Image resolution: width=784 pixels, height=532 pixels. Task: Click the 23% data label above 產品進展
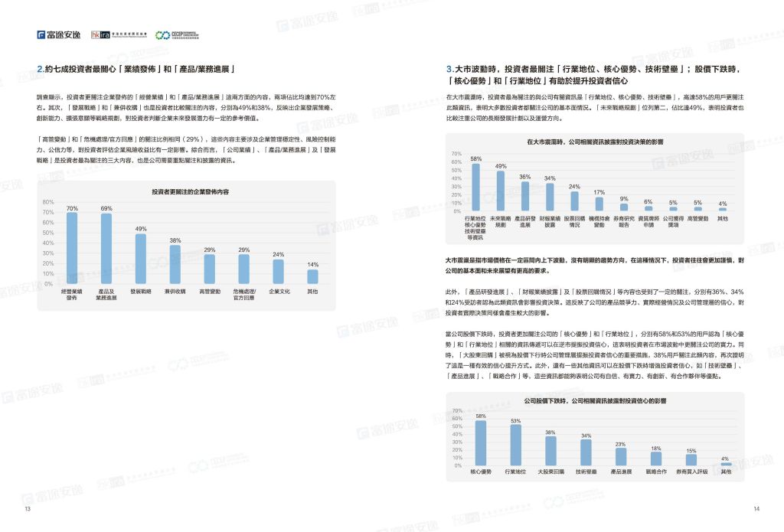[620, 444]
